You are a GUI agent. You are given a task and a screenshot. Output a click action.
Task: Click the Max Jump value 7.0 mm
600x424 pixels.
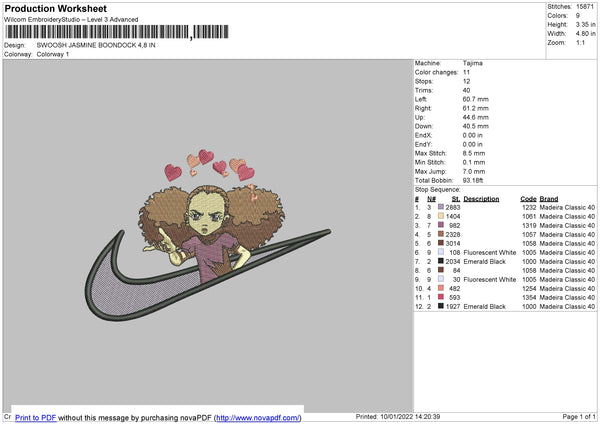click(x=474, y=171)
